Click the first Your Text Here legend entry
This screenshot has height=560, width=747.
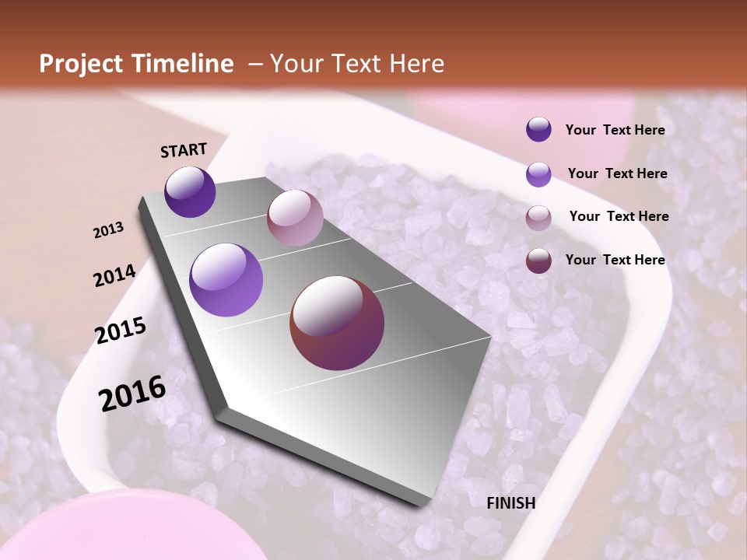(x=616, y=129)
